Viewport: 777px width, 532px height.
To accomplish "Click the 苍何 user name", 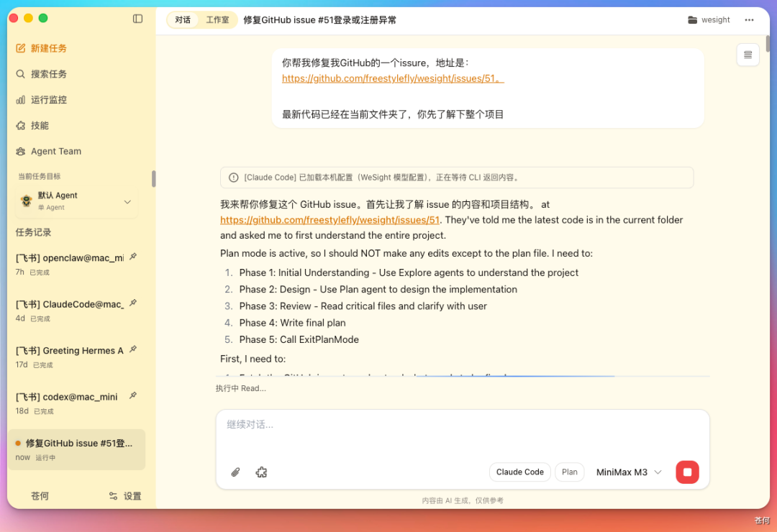I will tap(40, 496).
